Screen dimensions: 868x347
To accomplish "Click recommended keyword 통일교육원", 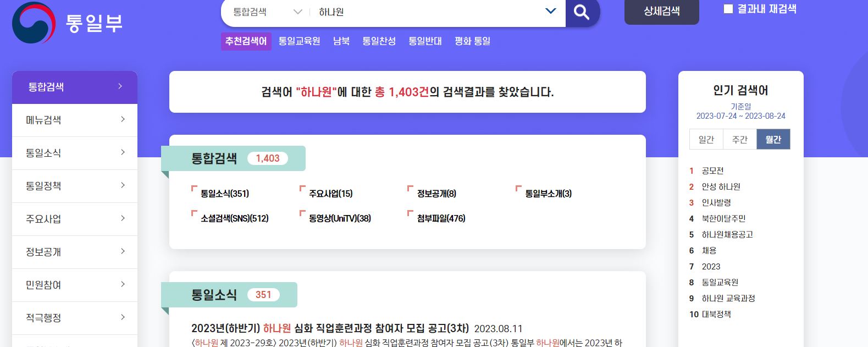I will click(300, 41).
